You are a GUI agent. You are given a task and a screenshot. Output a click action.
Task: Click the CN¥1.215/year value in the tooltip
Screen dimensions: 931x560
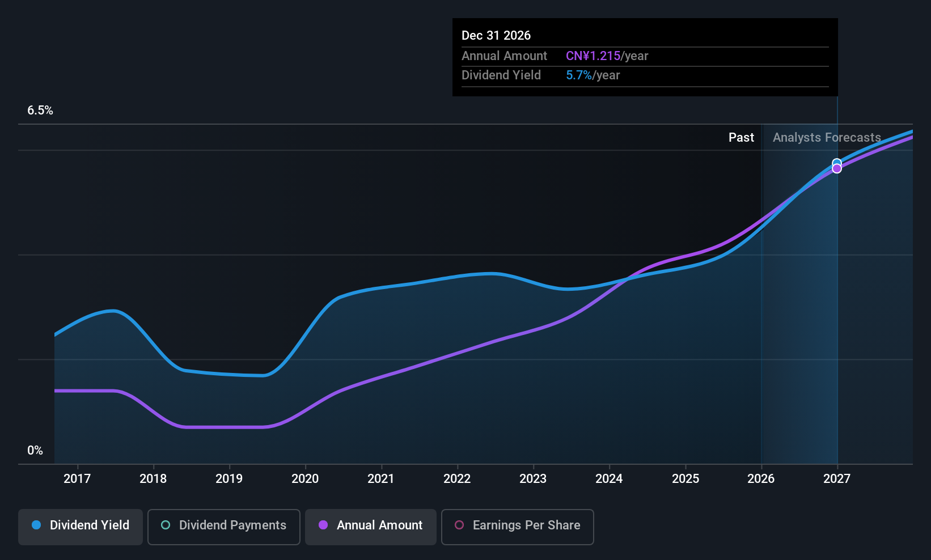point(607,56)
